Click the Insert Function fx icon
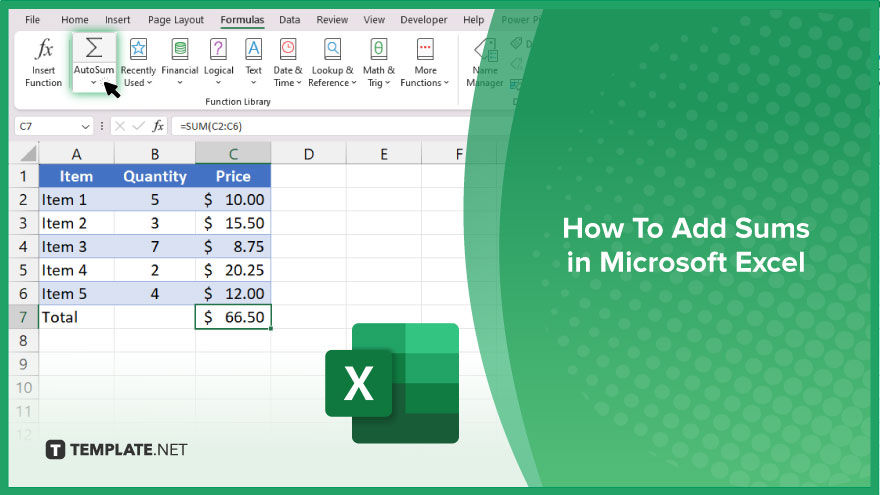 [44, 49]
